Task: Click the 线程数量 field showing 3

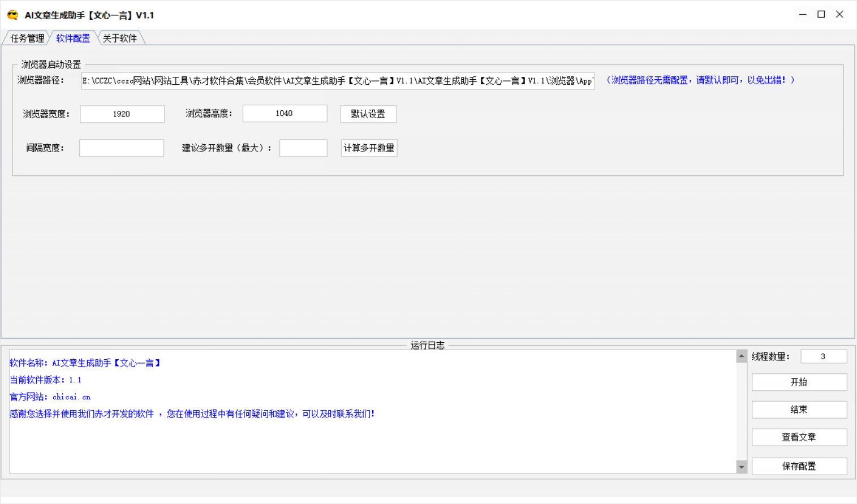Action: point(824,356)
